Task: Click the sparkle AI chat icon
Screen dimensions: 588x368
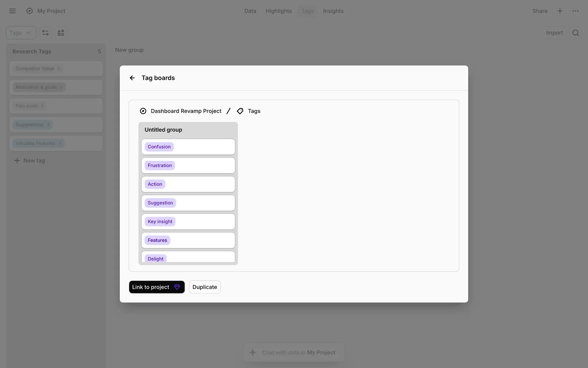Action: click(253, 352)
